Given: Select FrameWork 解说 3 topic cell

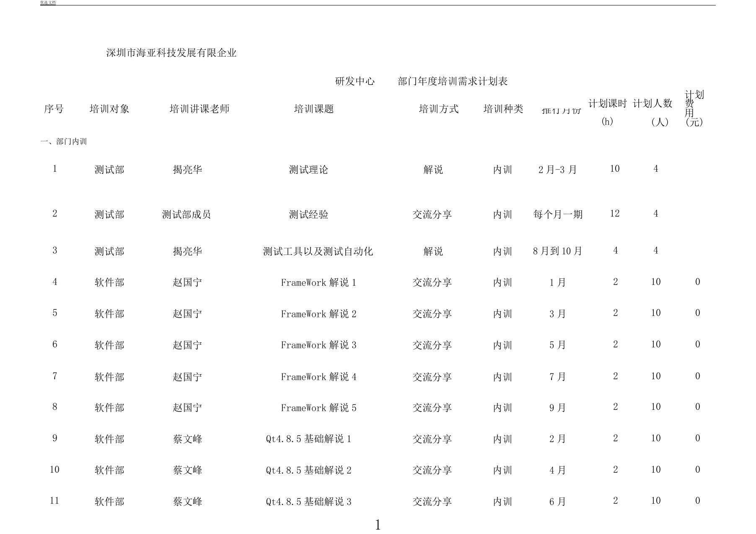Looking at the screenshot, I should point(318,345).
